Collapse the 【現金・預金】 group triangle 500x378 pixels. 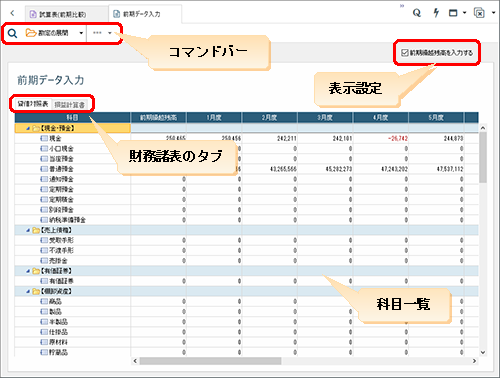(x=28, y=129)
